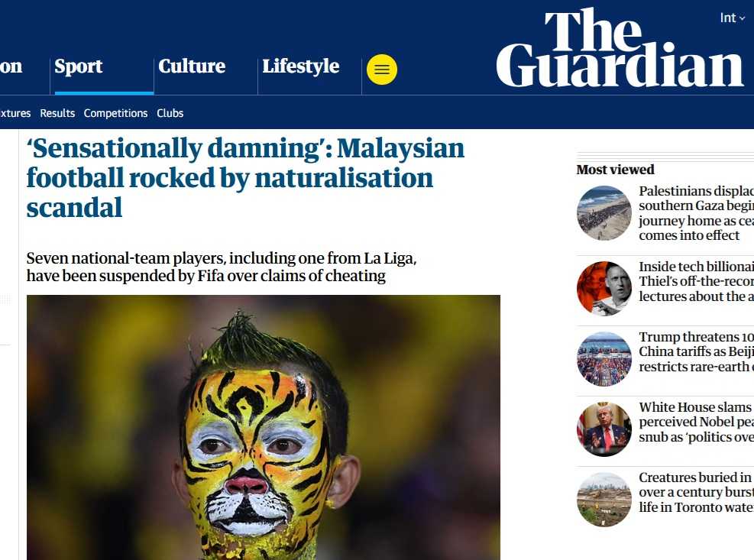Click the Creatures buried Toronto headline
The height and width of the screenshot is (560, 754).
pos(696,492)
